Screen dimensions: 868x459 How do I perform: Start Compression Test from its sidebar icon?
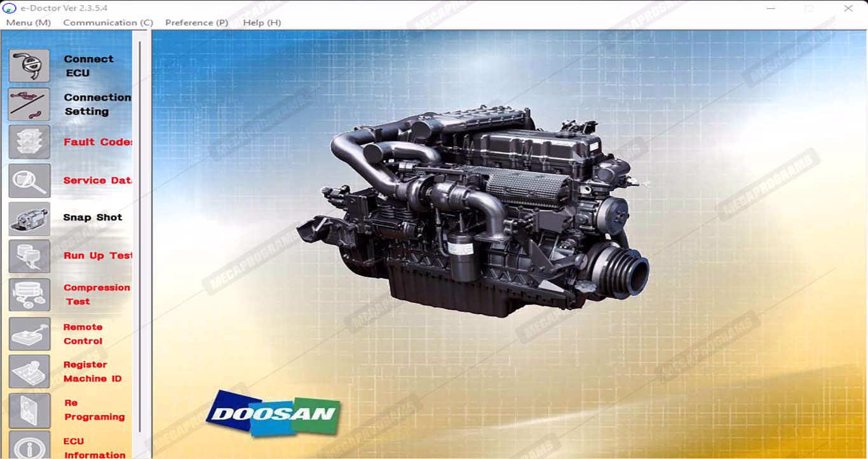(29, 295)
